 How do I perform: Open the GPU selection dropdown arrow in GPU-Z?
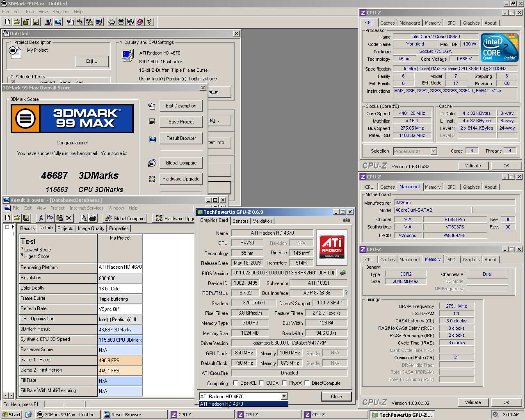[284, 397]
